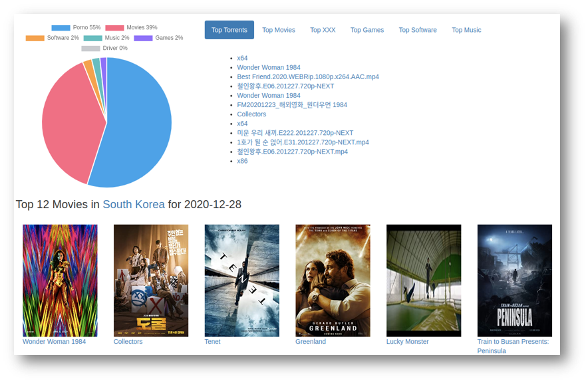Open 철인왕후.E06 720p-NEXT.mp4 link
The width and height of the screenshot is (588, 383).
pos(293,152)
